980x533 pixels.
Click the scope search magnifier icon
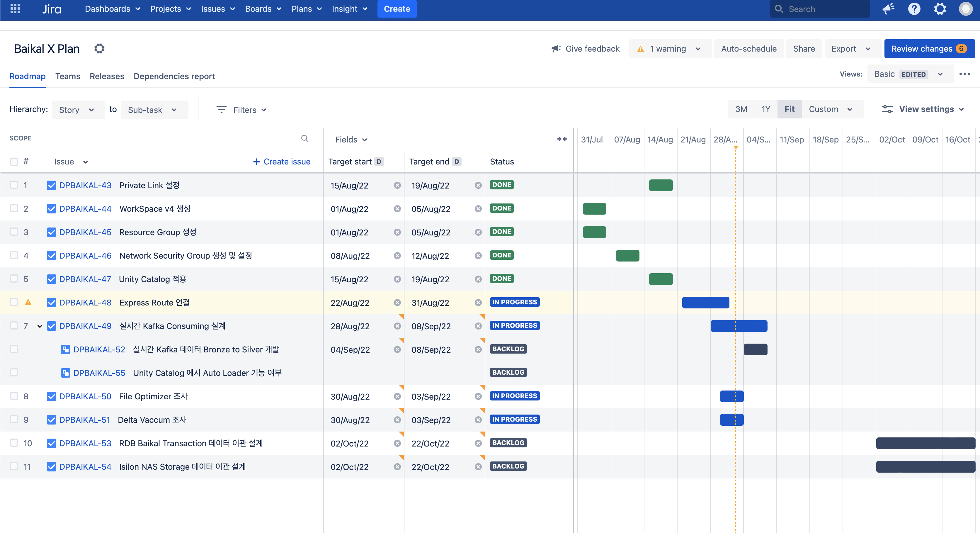[304, 138]
